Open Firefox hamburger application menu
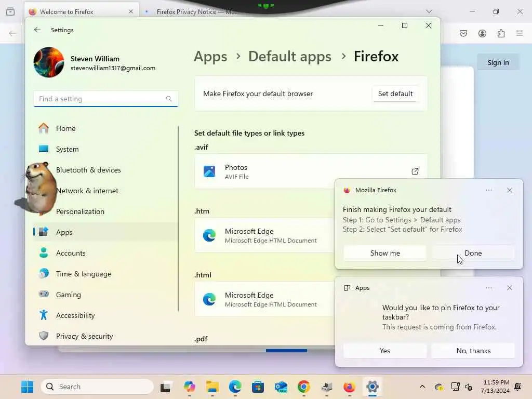 click(520, 33)
